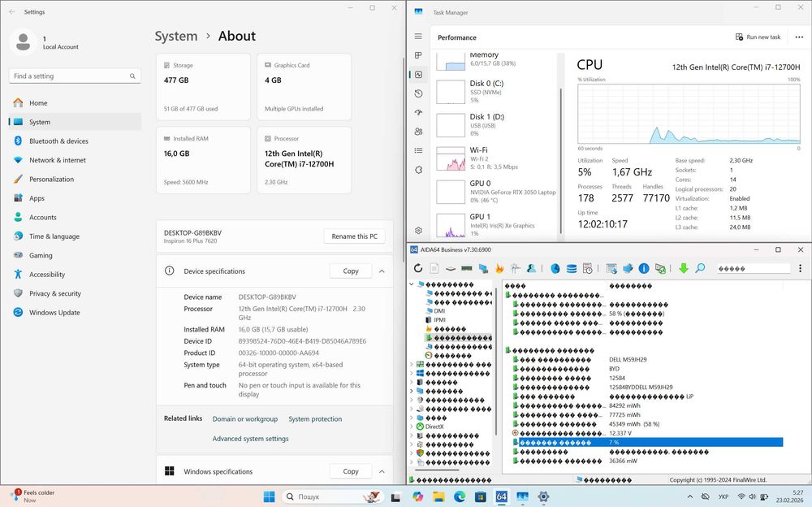The image size is (812, 507).
Task: Open Privacy & security settings
Action: click(75, 293)
